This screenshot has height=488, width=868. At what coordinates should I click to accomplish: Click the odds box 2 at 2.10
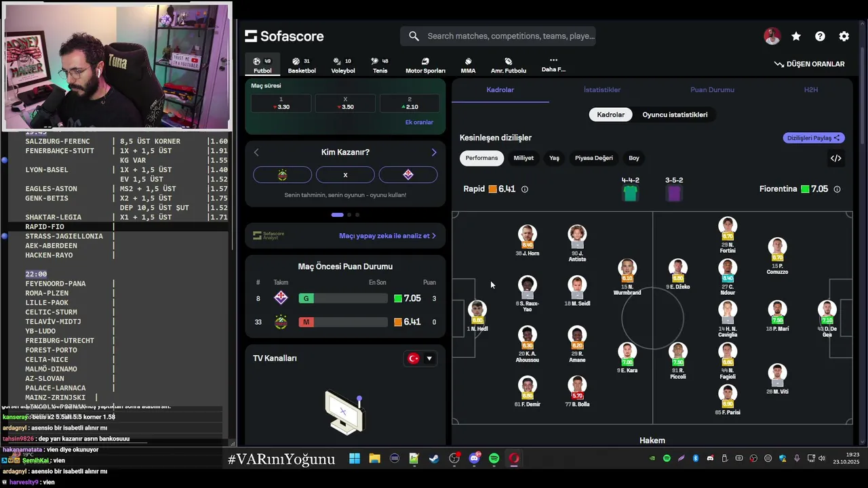410,103
